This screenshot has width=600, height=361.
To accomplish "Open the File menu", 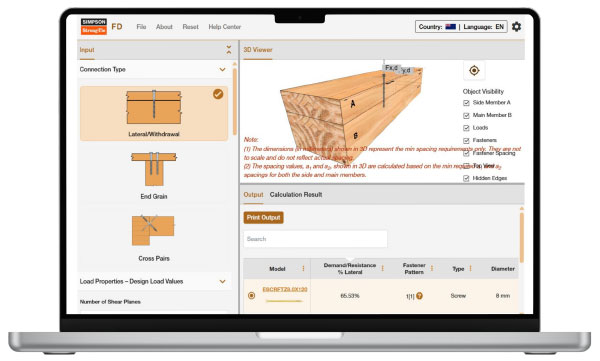I will click(141, 27).
